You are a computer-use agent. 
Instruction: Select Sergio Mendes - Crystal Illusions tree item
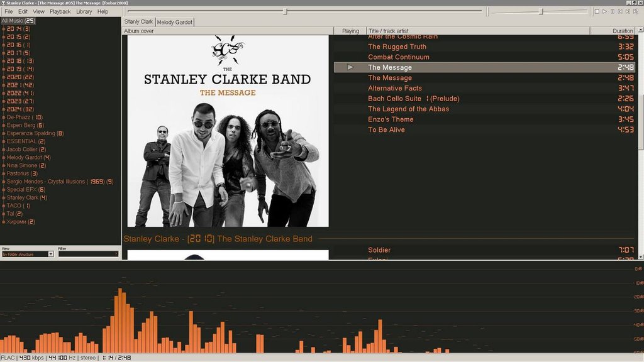coord(60,182)
